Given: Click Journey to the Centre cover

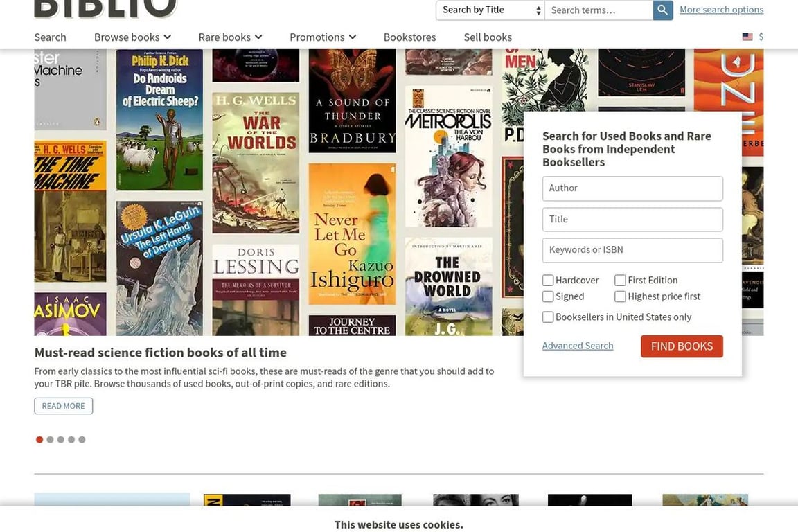Looking at the screenshot, I should coord(352,326).
